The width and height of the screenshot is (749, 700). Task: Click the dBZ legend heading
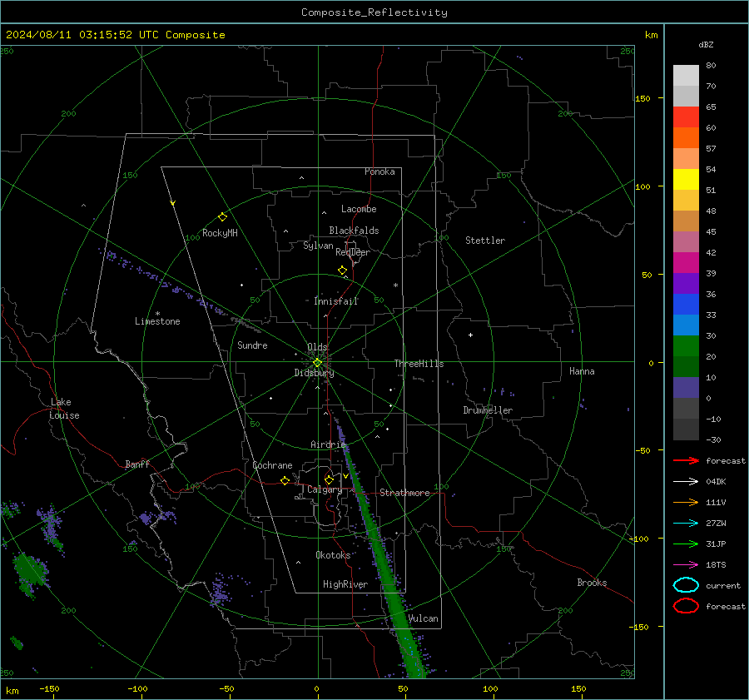(x=706, y=44)
